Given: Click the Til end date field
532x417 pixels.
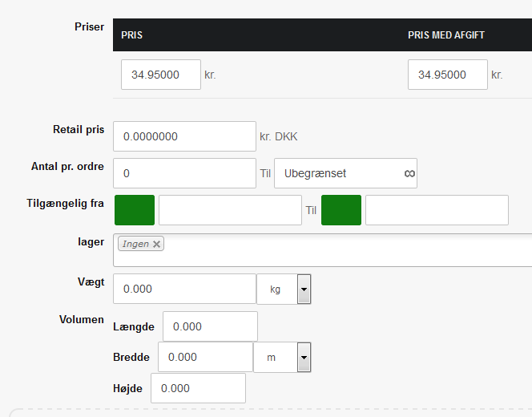Looking at the screenshot, I should (437, 210).
